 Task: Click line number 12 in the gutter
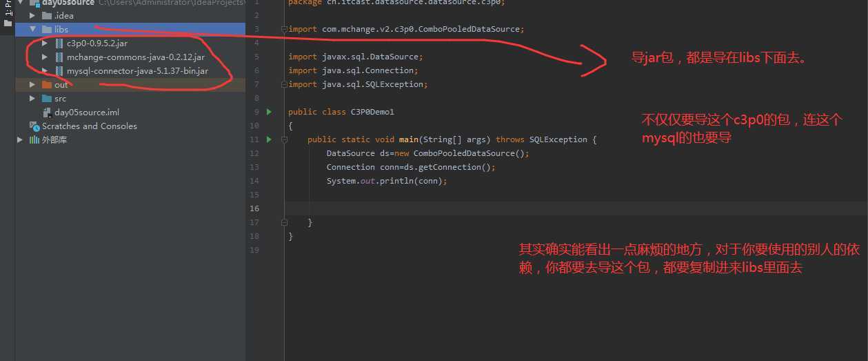(x=255, y=153)
